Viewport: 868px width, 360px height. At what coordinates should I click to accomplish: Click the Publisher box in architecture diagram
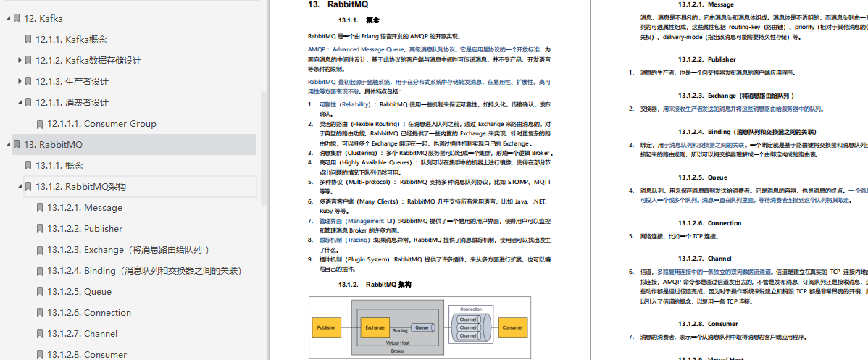pyautogui.click(x=326, y=328)
